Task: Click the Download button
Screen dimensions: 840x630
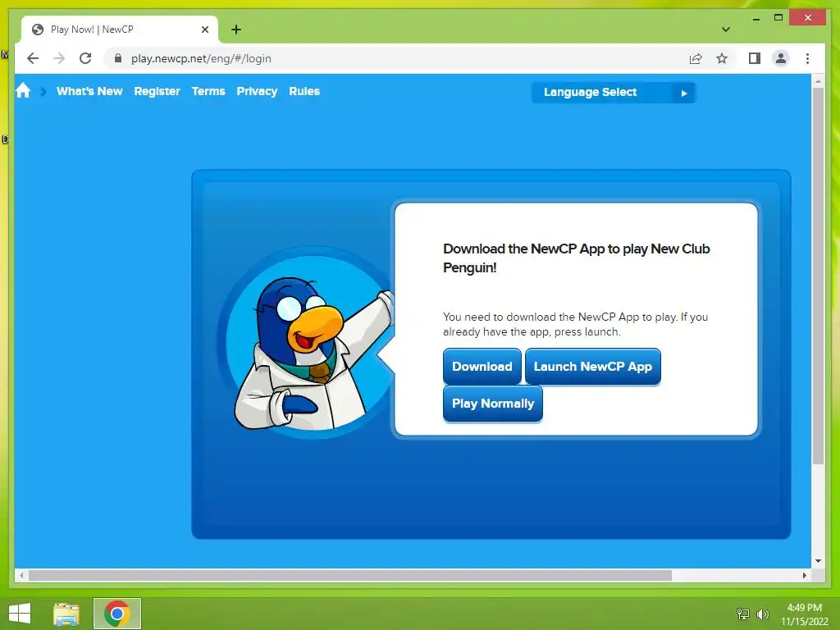Action: (x=482, y=367)
